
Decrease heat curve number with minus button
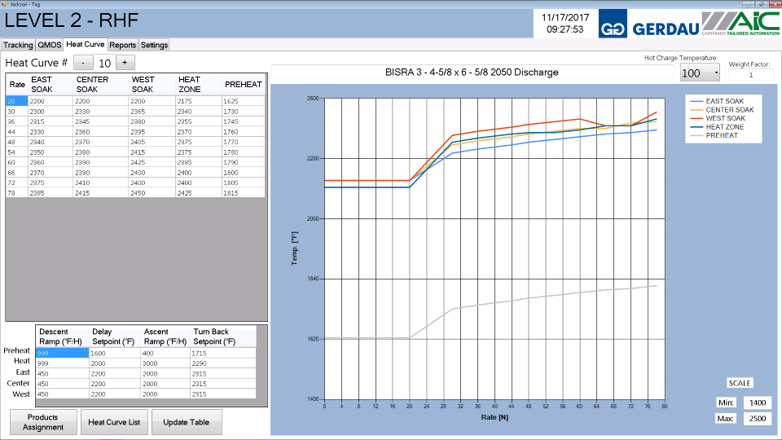coord(83,63)
